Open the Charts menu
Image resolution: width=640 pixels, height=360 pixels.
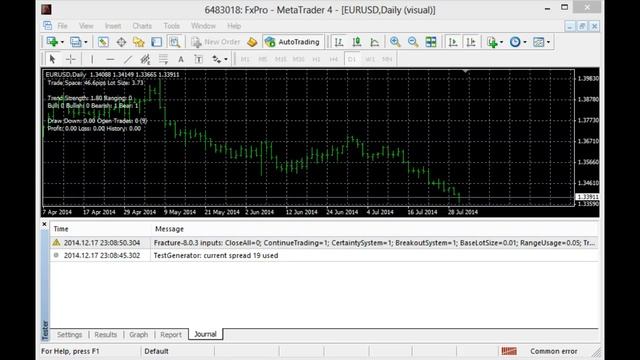click(x=142, y=26)
